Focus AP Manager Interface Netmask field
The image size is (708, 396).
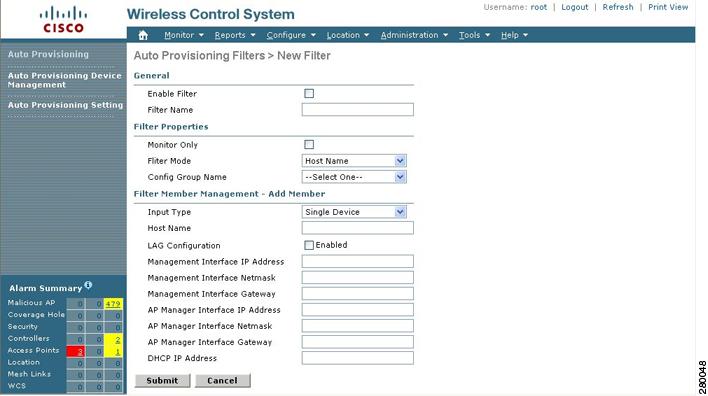point(358,326)
